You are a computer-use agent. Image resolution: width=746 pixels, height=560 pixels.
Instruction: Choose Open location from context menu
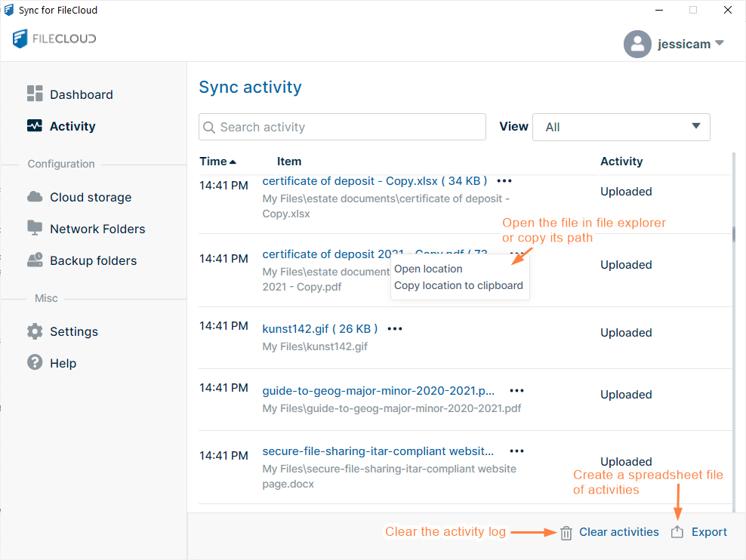point(428,269)
